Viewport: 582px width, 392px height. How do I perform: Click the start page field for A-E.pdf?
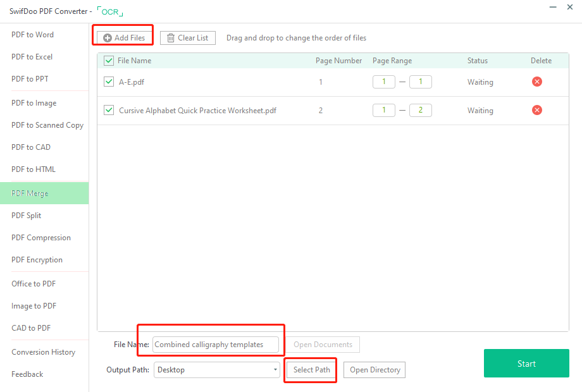(384, 82)
